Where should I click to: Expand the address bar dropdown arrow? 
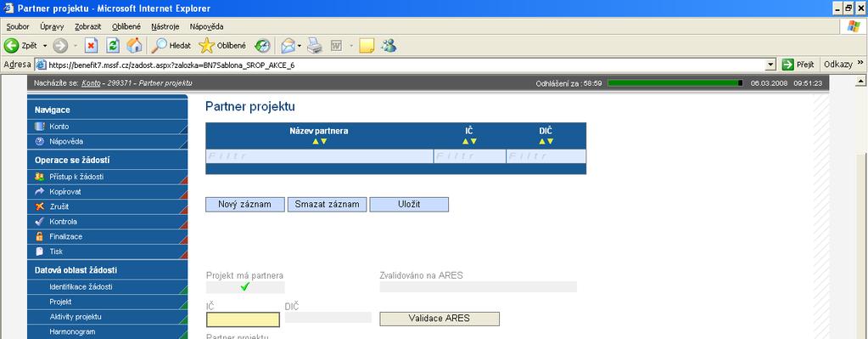[x=771, y=65]
